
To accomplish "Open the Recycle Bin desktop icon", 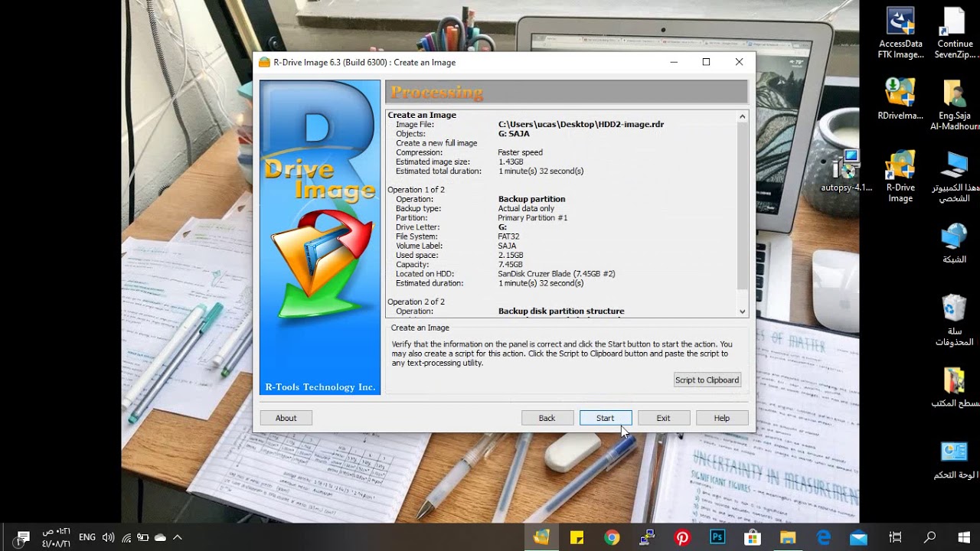I will tap(954, 320).
